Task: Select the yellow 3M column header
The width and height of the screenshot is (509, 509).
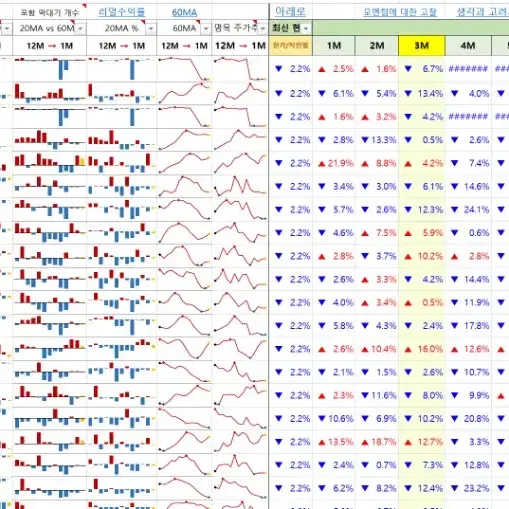Action: point(422,46)
